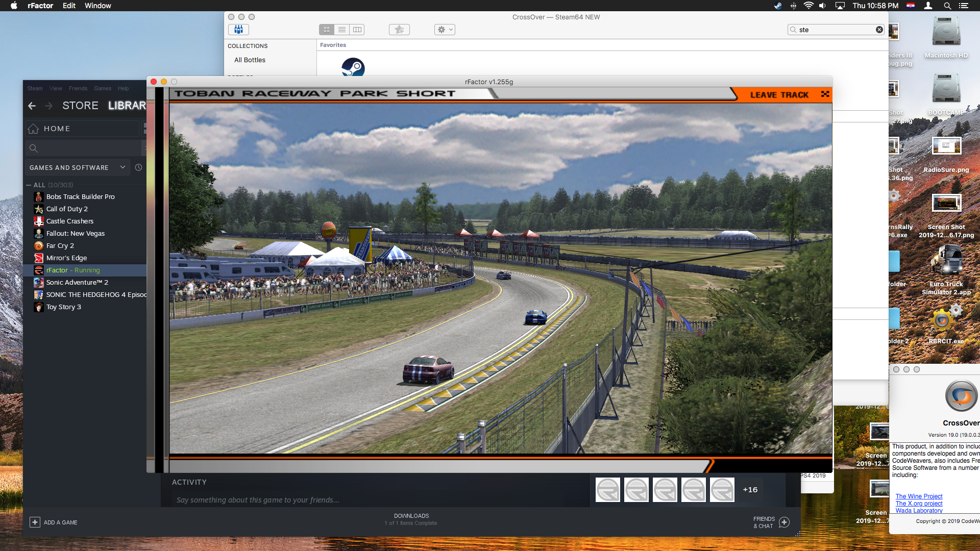Image resolution: width=980 pixels, height=551 pixels.
Task: Select All Bottles in CrossOver collections
Action: click(250, 60)
